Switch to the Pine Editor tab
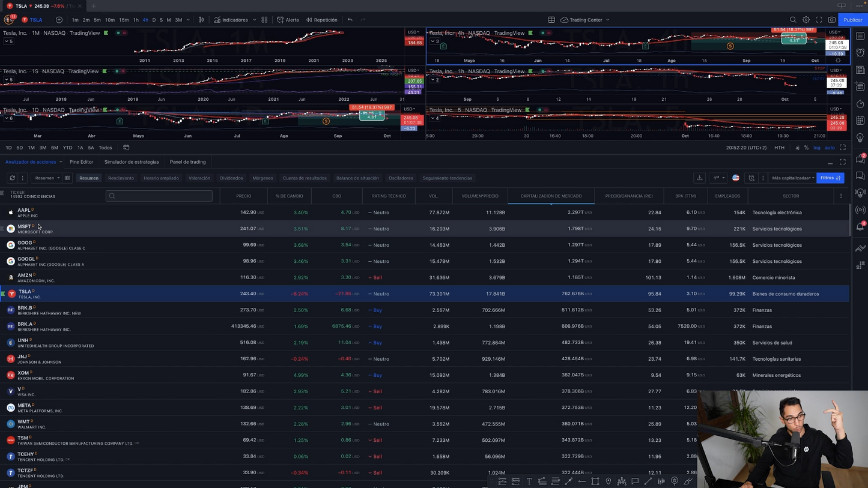Image resolution: width=868 pixels, height=488 pixels. [x=81, y=162]
